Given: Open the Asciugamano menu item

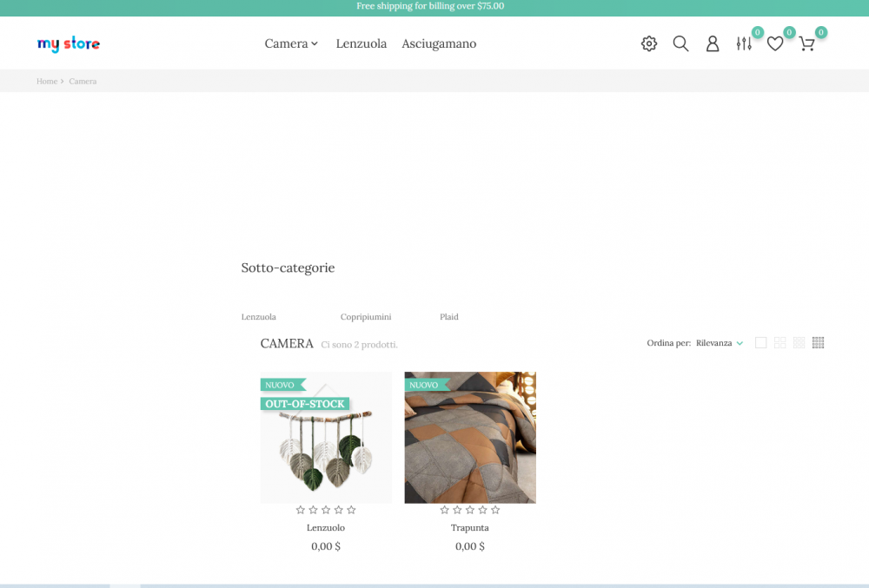Looking at the screenshot, I should pyautogui.click(x=439, y=43).
